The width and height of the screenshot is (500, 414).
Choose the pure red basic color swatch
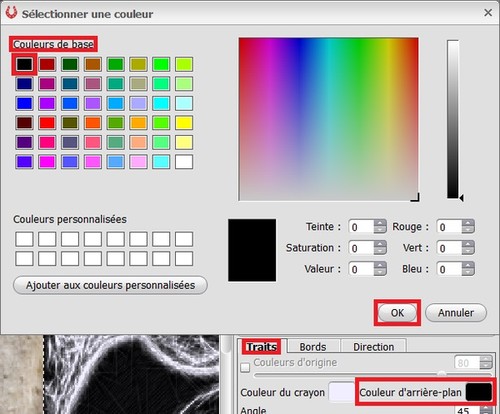tap(47, 123)
